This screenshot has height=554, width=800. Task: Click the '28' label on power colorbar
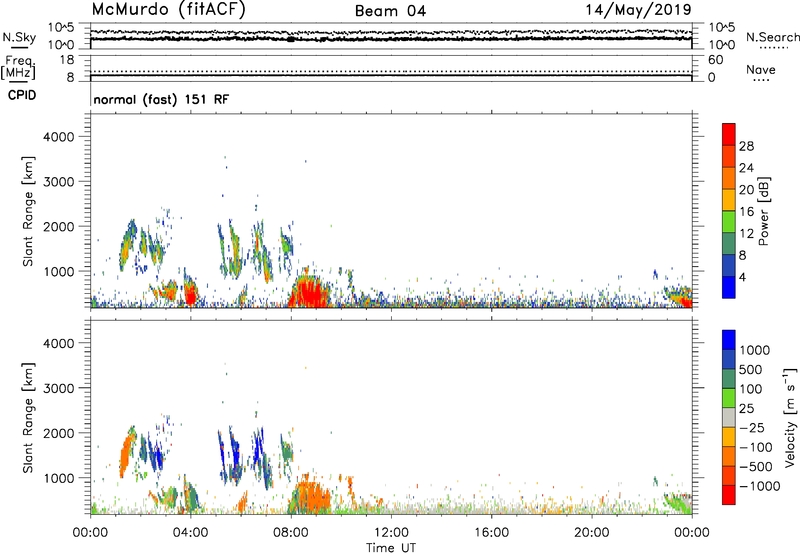click(x=746, y=146)
